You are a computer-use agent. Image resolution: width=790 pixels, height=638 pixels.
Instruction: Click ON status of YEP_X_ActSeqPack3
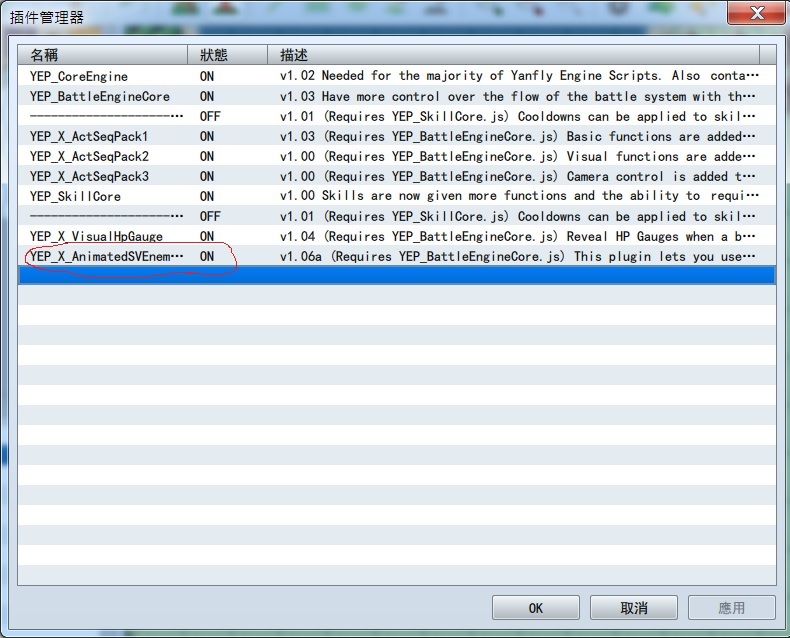(x=207, y=176)
